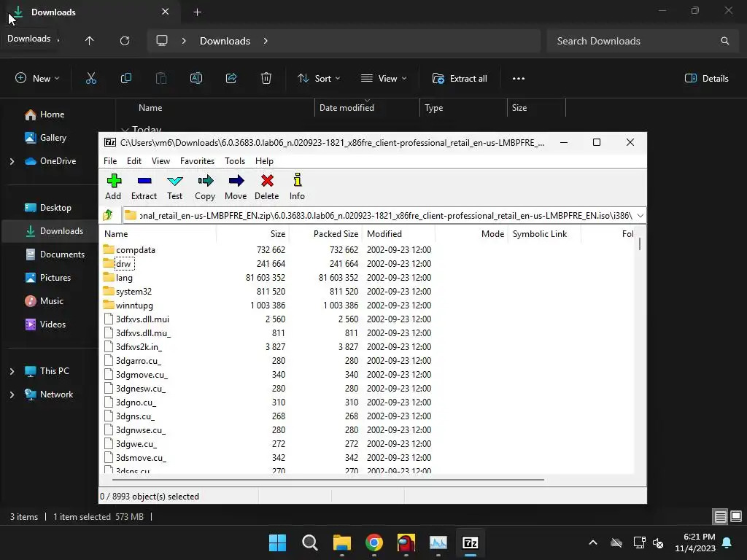Viewport: 747px width, 560px height.
Task: Click the trash Delete icon in Explorer toolbar
Action: [x=266, y=79]
